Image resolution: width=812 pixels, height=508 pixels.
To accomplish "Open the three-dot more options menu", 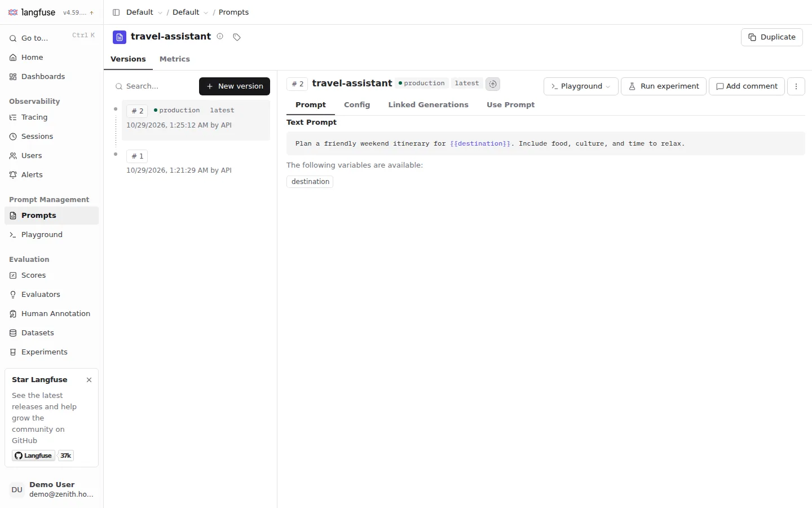I will [796, 86].
